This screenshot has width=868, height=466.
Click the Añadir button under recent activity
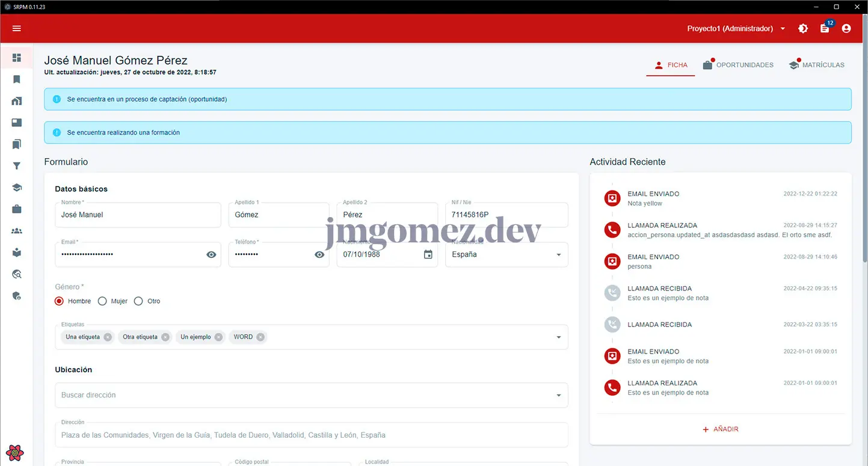coord(721,429)
